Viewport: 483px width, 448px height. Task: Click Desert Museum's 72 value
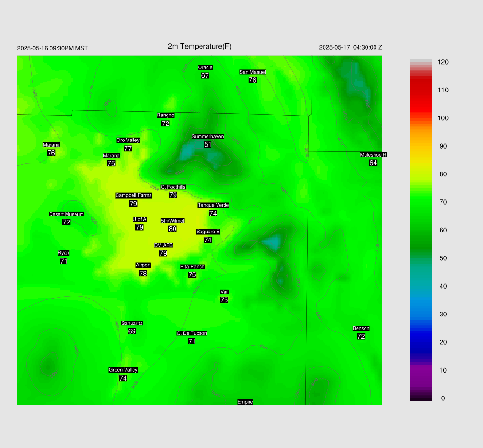click(66, 222)
